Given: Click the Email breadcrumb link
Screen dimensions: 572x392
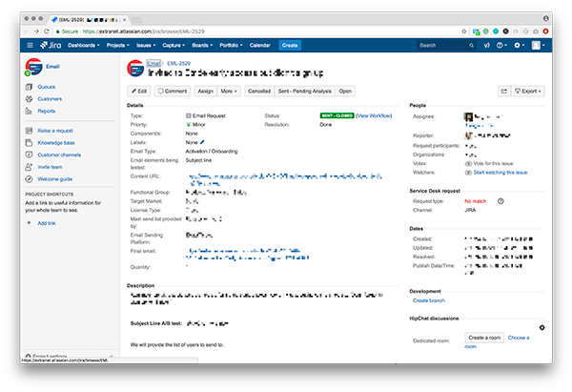Looking at the screenshot, I should click(153, 63).
